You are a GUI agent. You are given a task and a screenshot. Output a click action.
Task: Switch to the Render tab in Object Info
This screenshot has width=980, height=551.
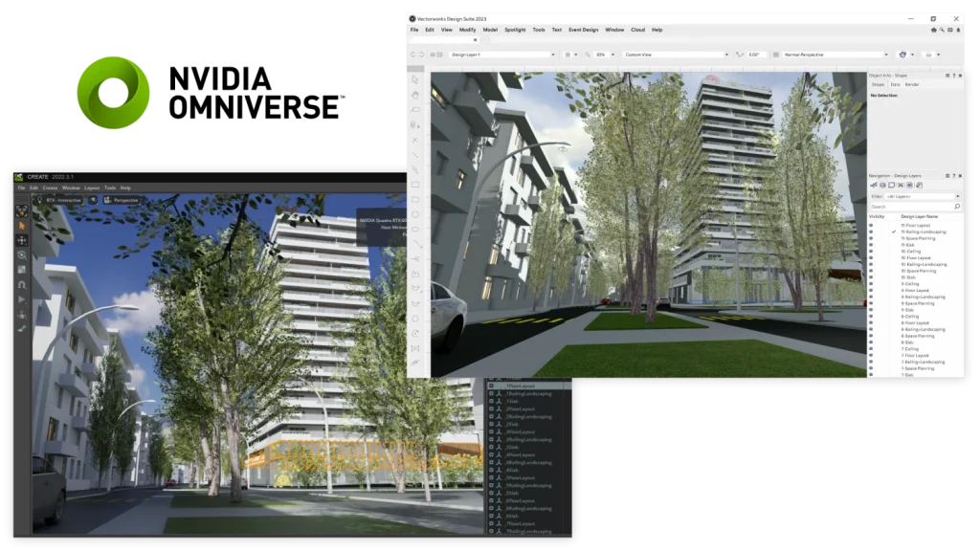912,84
